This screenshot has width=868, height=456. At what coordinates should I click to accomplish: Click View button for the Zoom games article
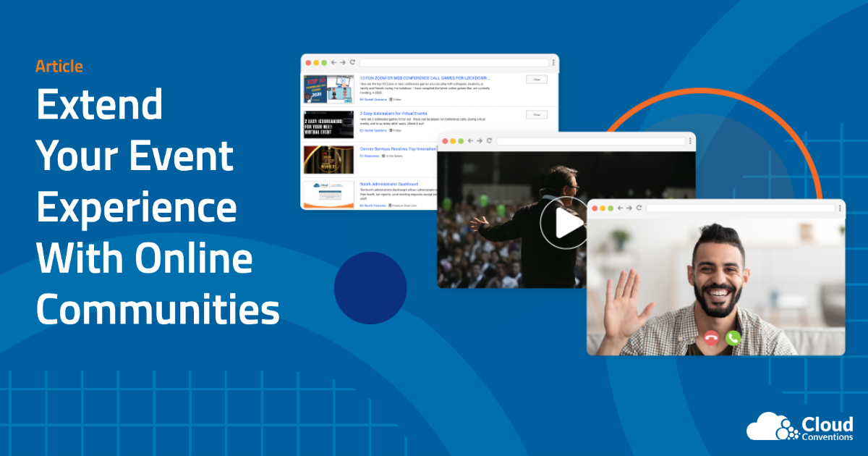click(537, 80)
